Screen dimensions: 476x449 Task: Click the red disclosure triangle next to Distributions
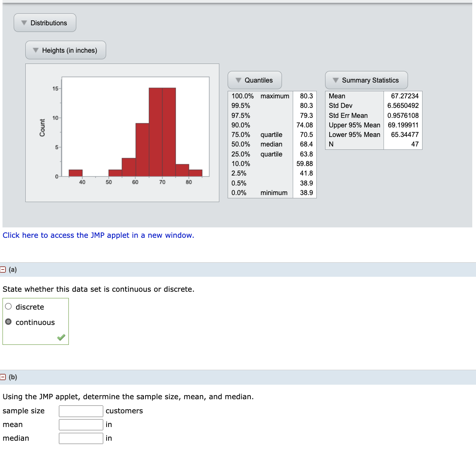pos(24,23)
